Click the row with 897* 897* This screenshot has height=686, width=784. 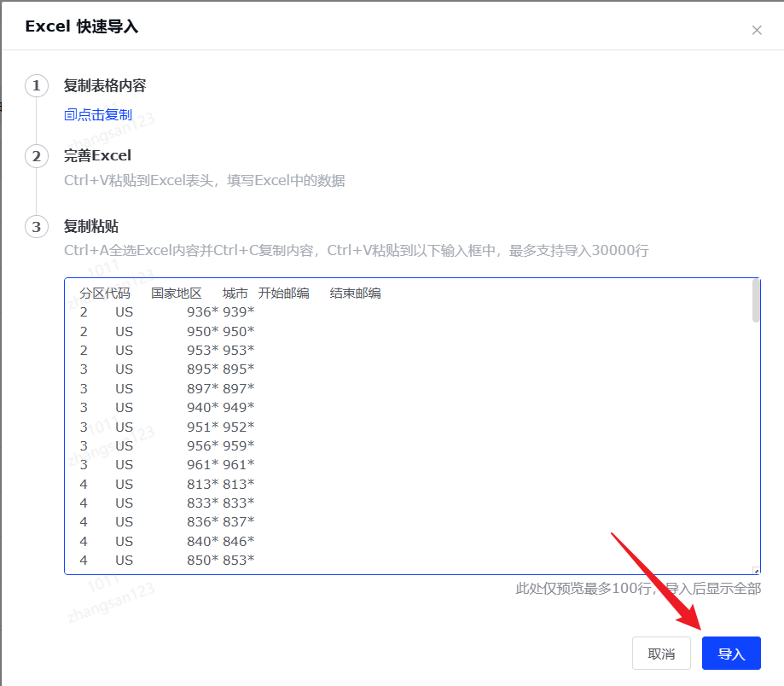[167, 388]
